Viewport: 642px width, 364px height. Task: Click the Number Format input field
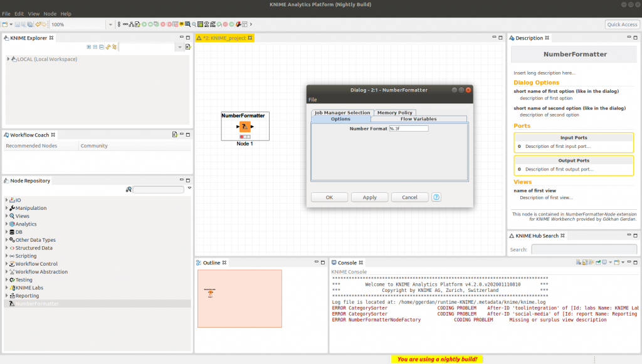[409, 128]
